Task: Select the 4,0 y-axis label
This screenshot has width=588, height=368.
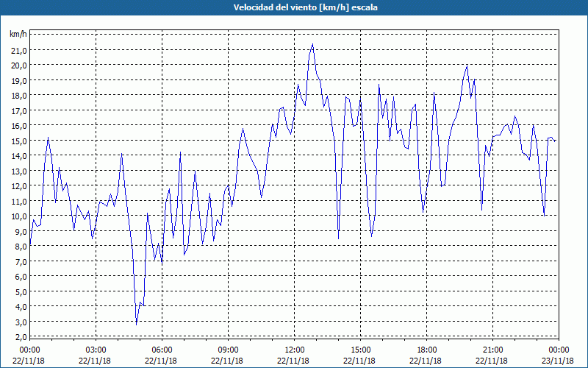Action: tap(21, 307)
